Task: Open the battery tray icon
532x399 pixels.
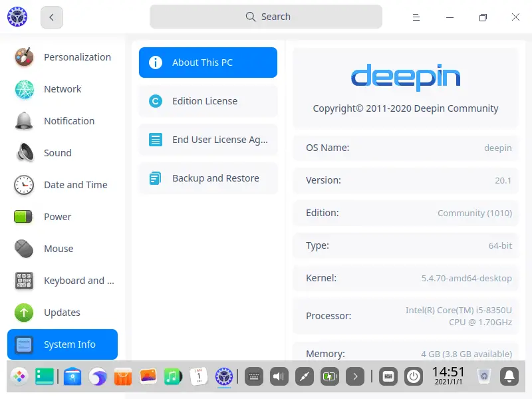Action: 329,376
